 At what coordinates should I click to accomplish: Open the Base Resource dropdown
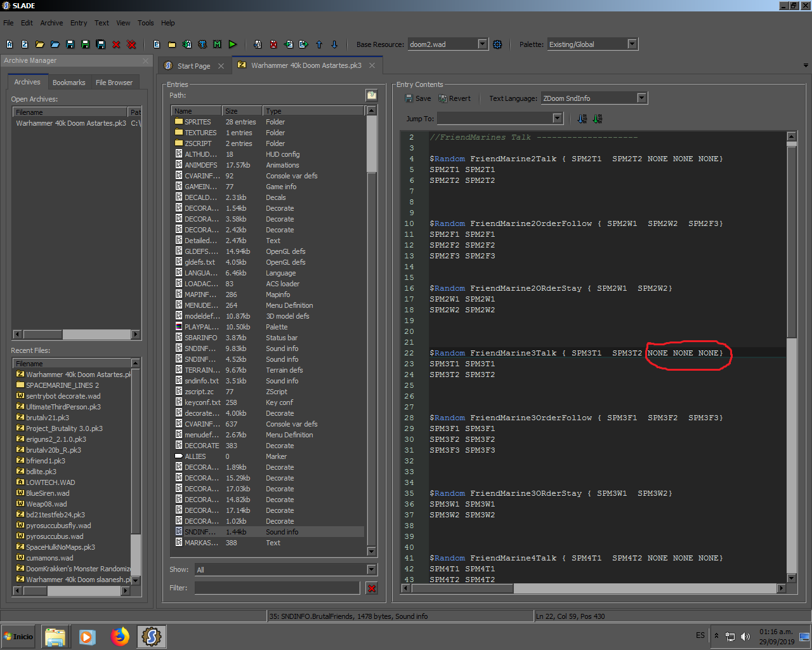pos(482,44)
